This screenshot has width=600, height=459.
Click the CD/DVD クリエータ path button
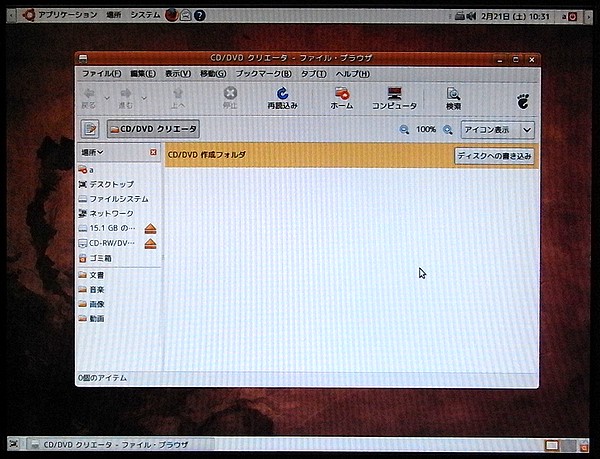pos(153,129)
